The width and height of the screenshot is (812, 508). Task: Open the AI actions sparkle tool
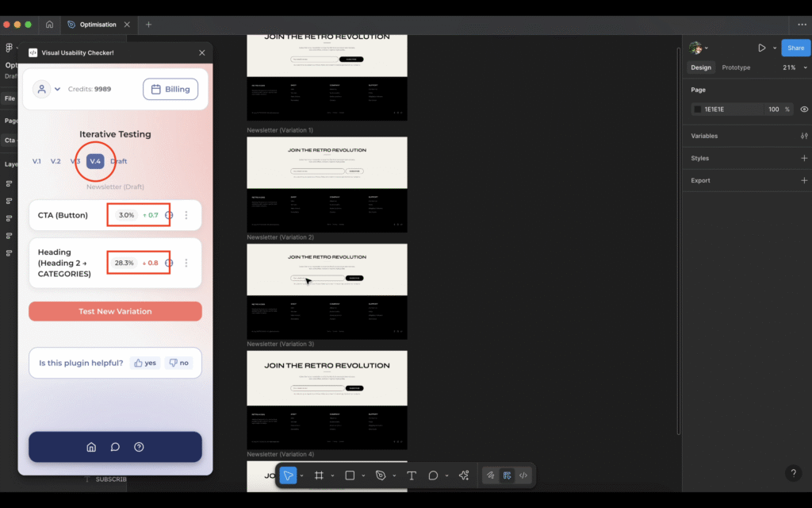point(464,475)
